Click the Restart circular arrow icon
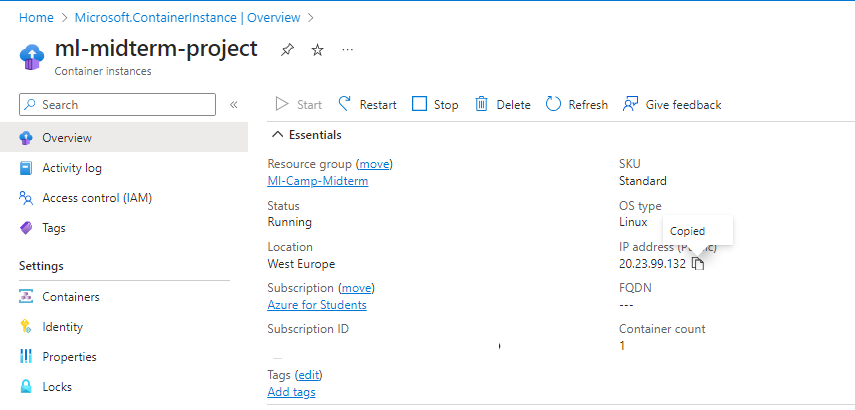Viewport: 855px width, 410px height. [345, 104]
